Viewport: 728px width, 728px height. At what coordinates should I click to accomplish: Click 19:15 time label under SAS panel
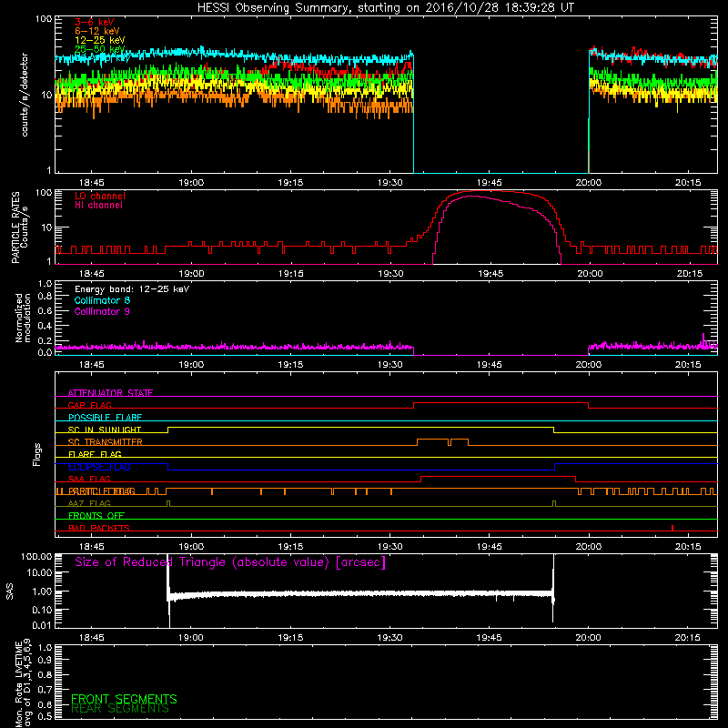click(290, 638)
